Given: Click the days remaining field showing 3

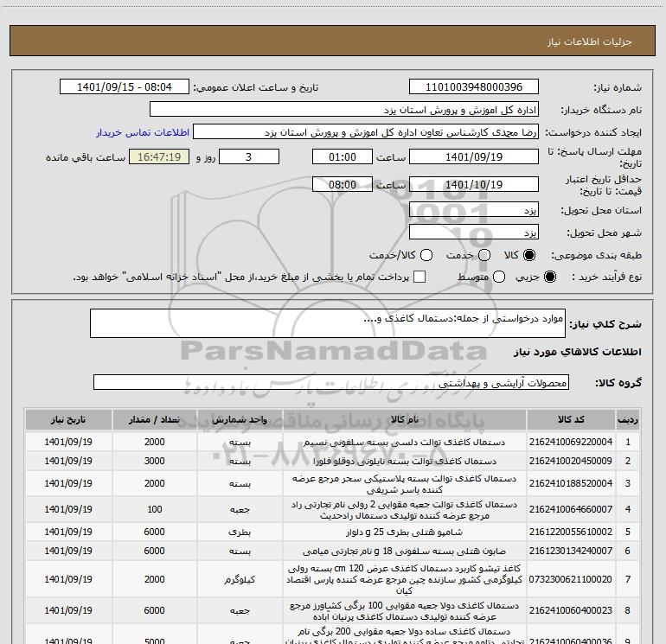Looking at the screenshot, I should click(249, 156).
